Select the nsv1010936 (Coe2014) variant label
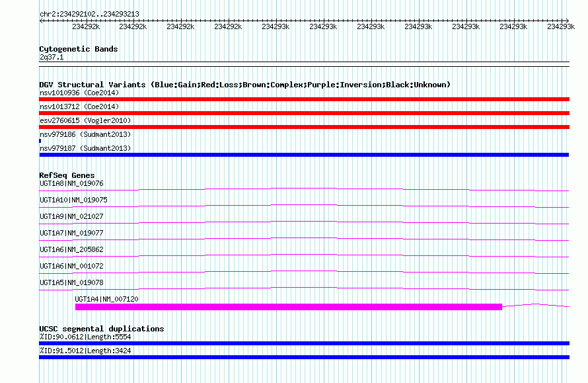 click(79, 93)
